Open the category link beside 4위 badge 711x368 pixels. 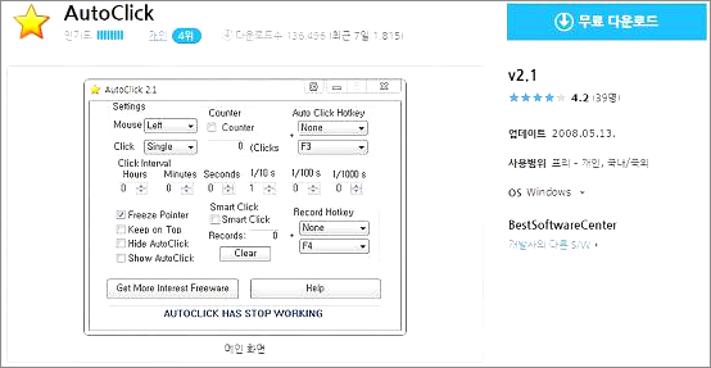(x=158, y=36)
